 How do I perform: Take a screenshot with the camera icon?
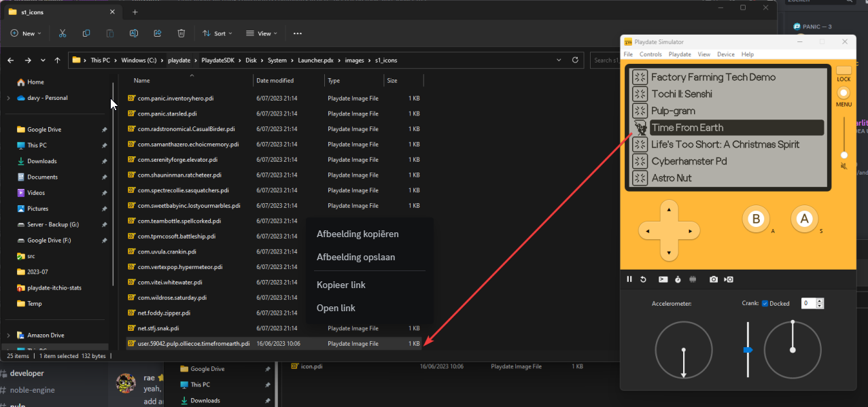714,279
